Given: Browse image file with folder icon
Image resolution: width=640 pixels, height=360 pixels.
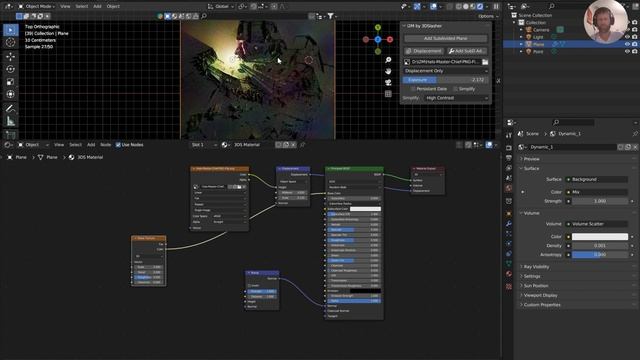Looking at the screenshot, I should (485, 62).
